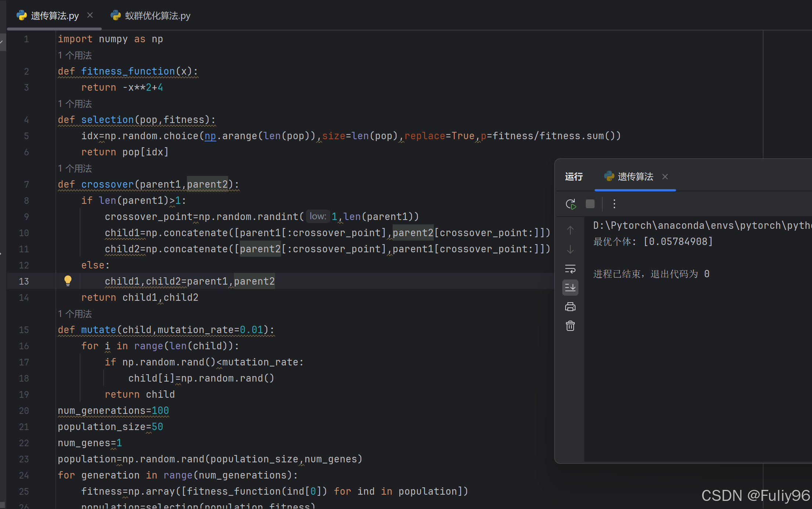Click population_size=50 assignment
812x509 pixels.
point(110,427)
